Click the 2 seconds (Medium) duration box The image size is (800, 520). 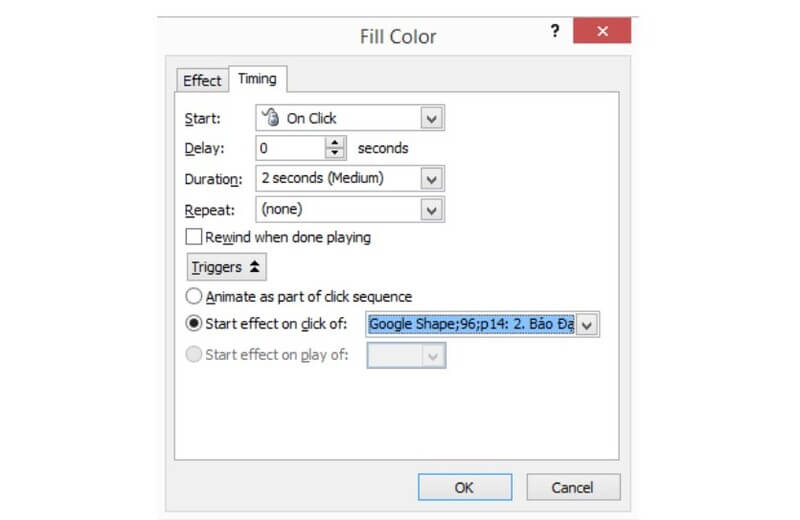pos(339,179)
